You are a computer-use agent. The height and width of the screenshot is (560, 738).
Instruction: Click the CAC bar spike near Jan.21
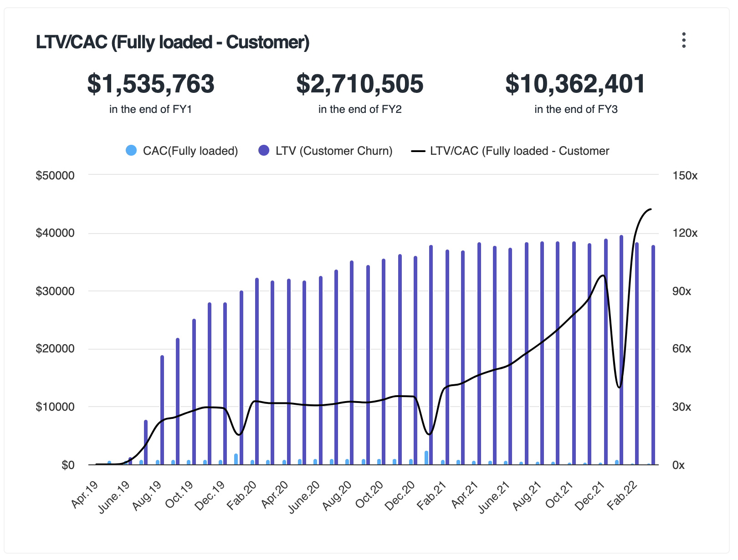pyautogui.click(x=426, y=458)
